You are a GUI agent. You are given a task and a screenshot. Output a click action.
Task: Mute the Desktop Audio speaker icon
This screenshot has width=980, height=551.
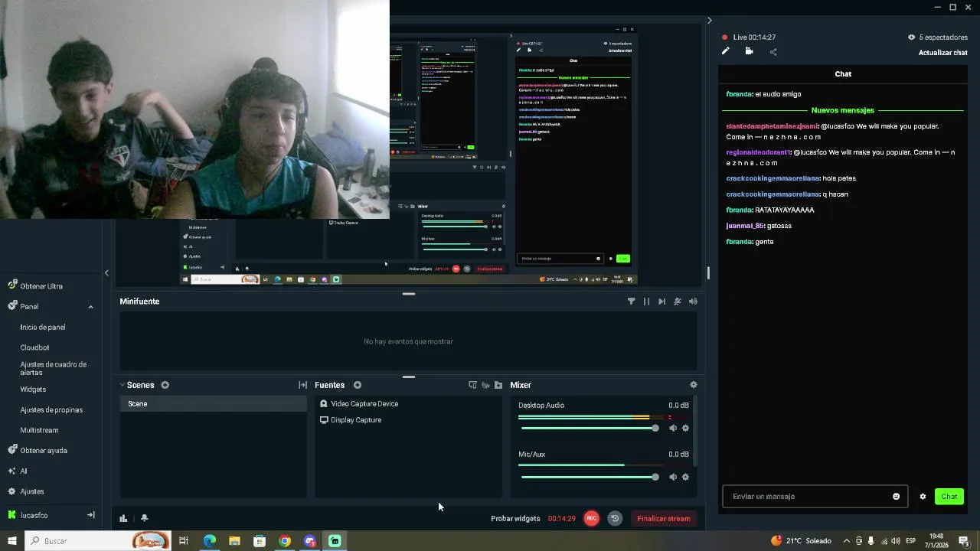coord(673,429)
